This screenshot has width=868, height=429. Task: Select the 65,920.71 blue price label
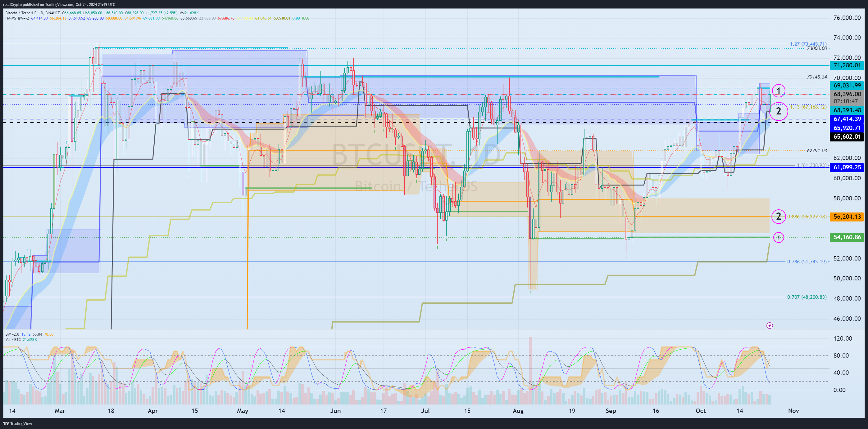click(x=847, y=128)
